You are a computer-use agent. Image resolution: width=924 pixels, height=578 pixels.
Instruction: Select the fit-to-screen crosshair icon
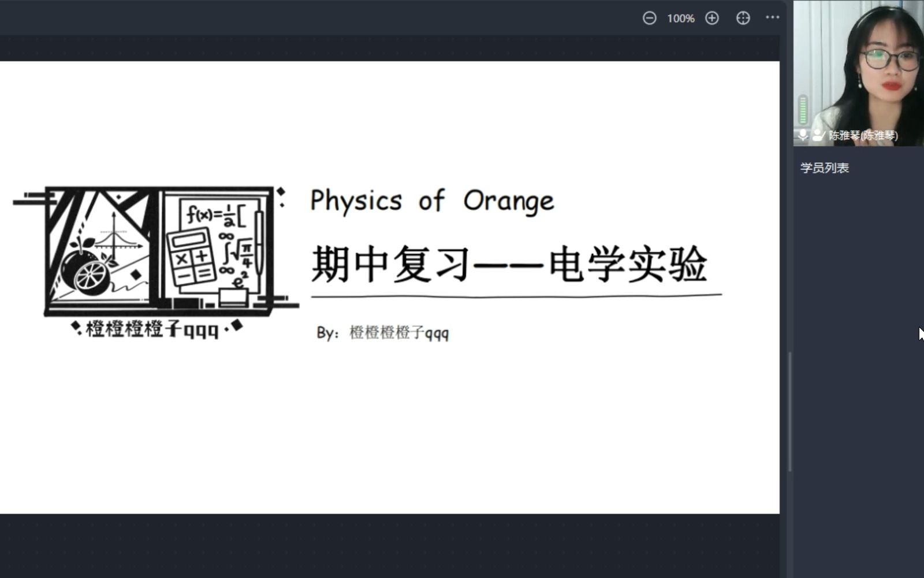pyautogui.click(x=743, y=18)
